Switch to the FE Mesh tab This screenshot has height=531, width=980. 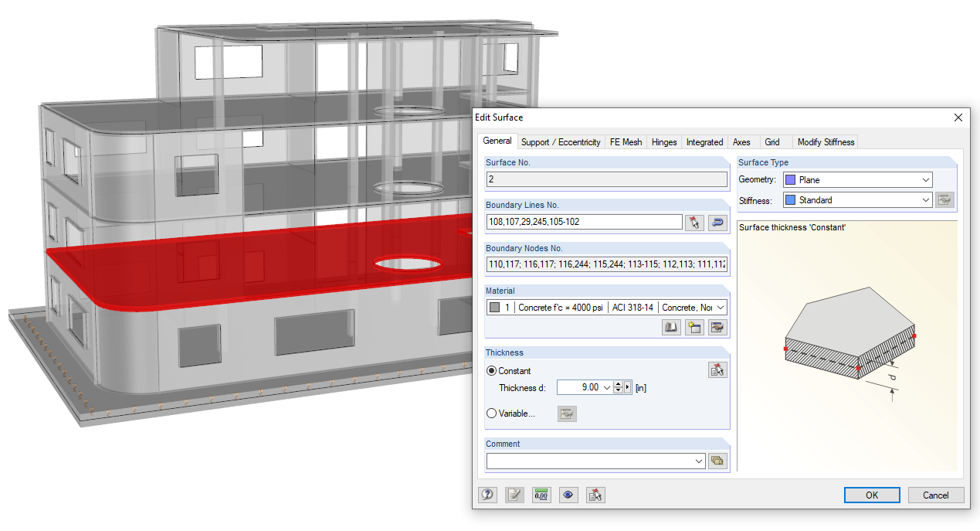coord(626,141)
